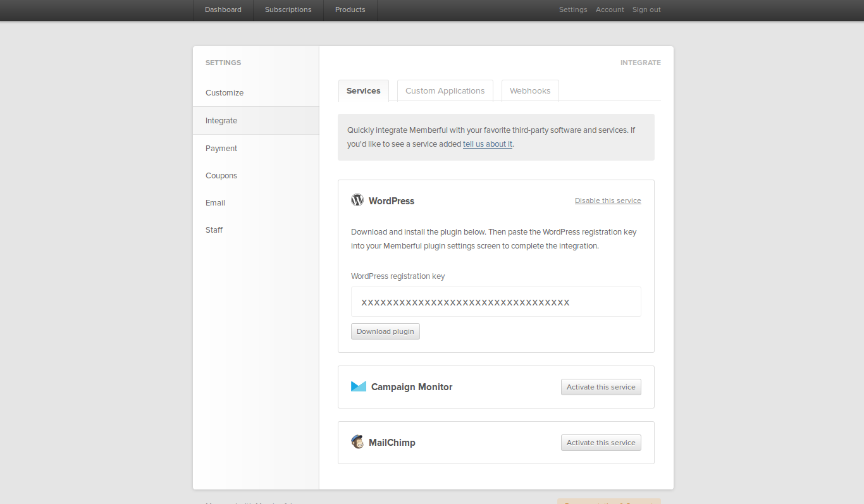Click the 'INTEGRATE' page heading

coord(641,63)
